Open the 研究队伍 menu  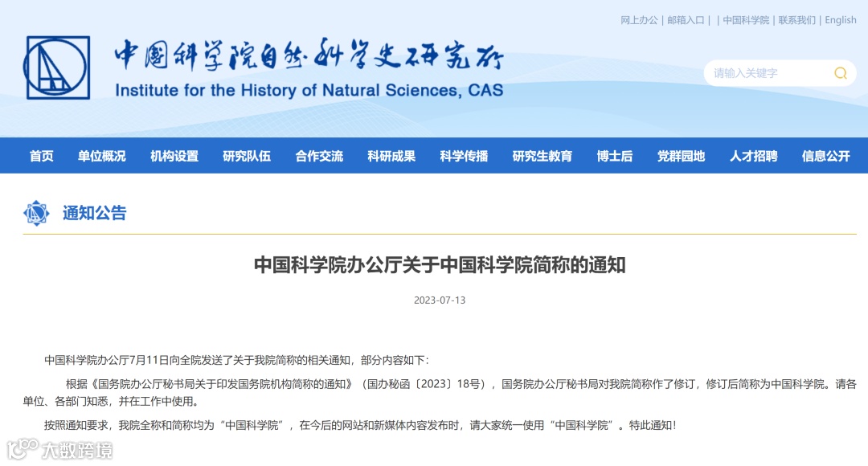(247, 156)
